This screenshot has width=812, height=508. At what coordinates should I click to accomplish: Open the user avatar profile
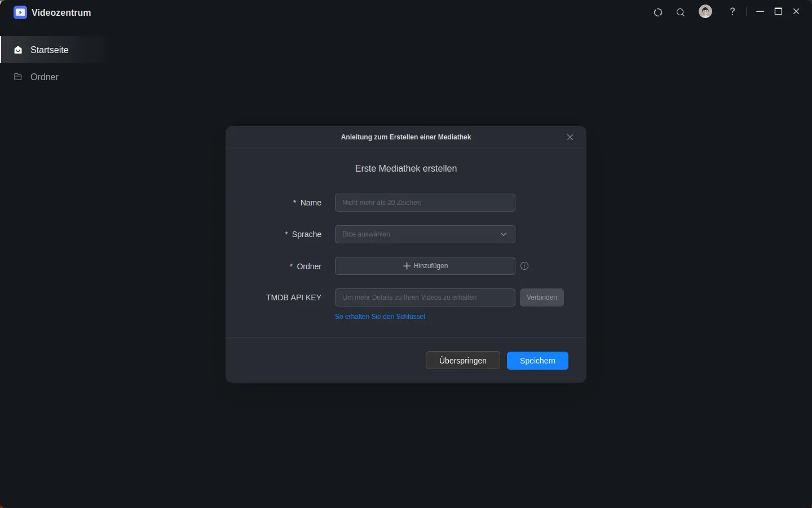click(705, 12)
